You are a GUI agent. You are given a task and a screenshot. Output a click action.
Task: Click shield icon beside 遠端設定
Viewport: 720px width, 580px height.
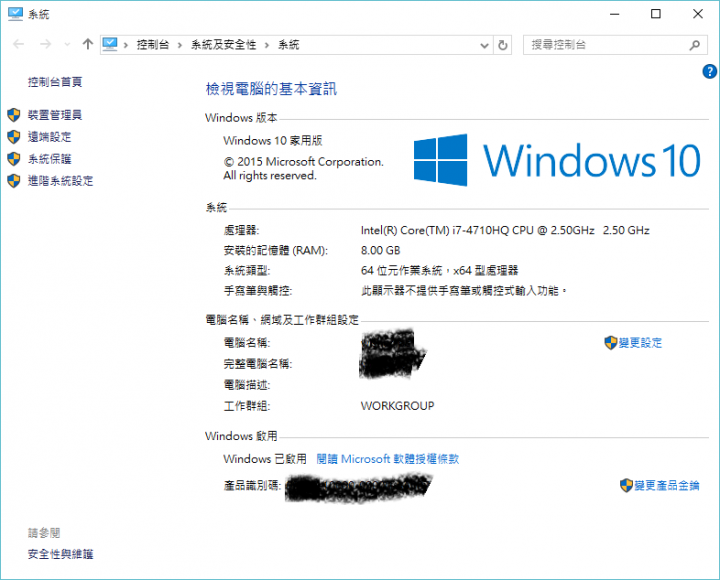tap(14, 137)
